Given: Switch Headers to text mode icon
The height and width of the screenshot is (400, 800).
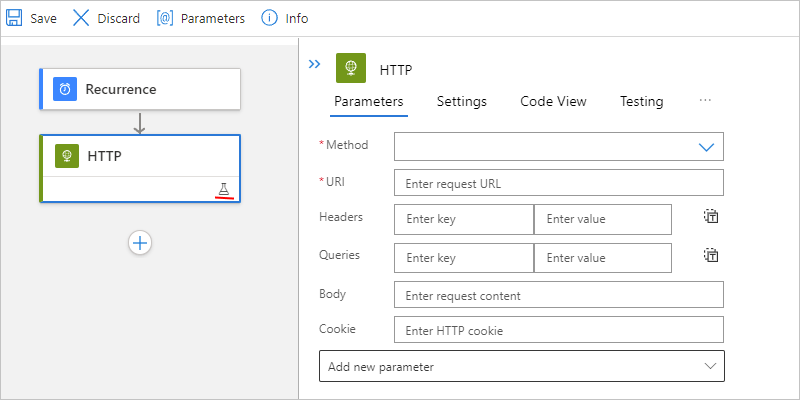Looking at the screenshot, I should click(x=711, y=216).
